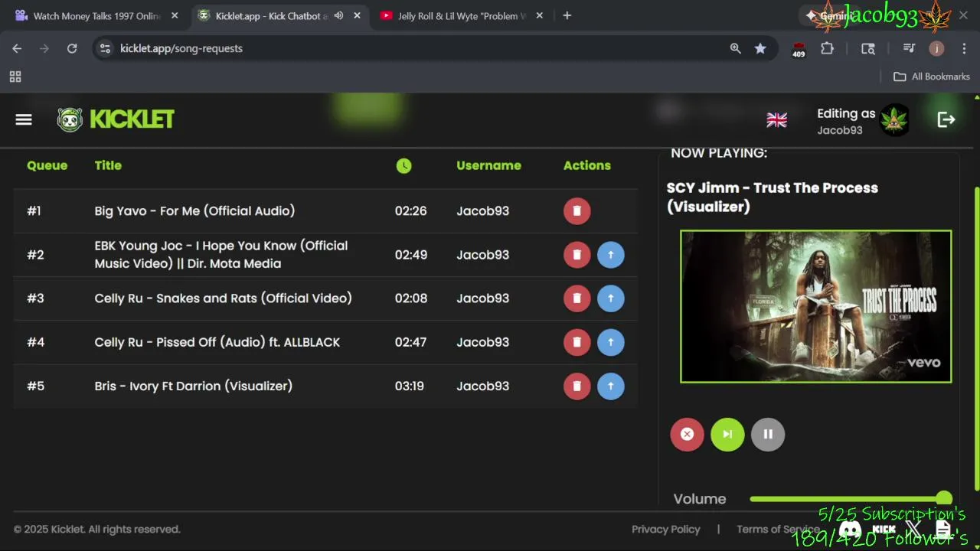Screen dimensions: 980x551
Task: Click the Jacob93 profile avatar
Action: point(894,120)
